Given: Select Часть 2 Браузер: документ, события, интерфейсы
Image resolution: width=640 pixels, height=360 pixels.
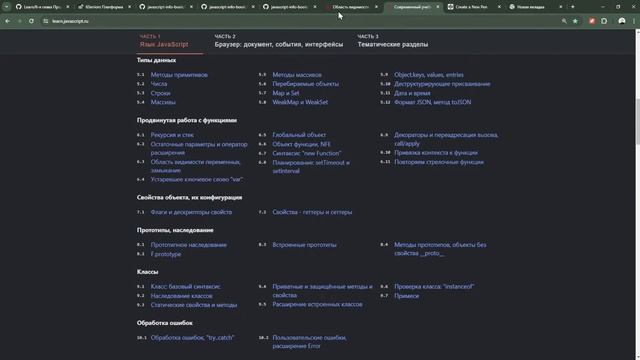Looking at the screenshot, I should [279, 41].
